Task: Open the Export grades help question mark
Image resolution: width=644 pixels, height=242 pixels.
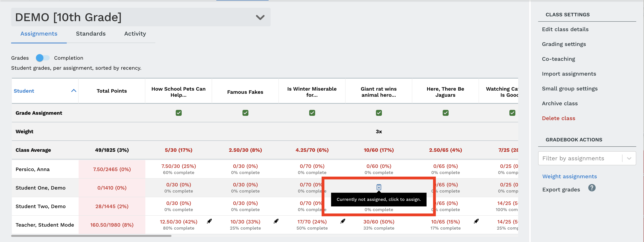Action: point(592,188)
